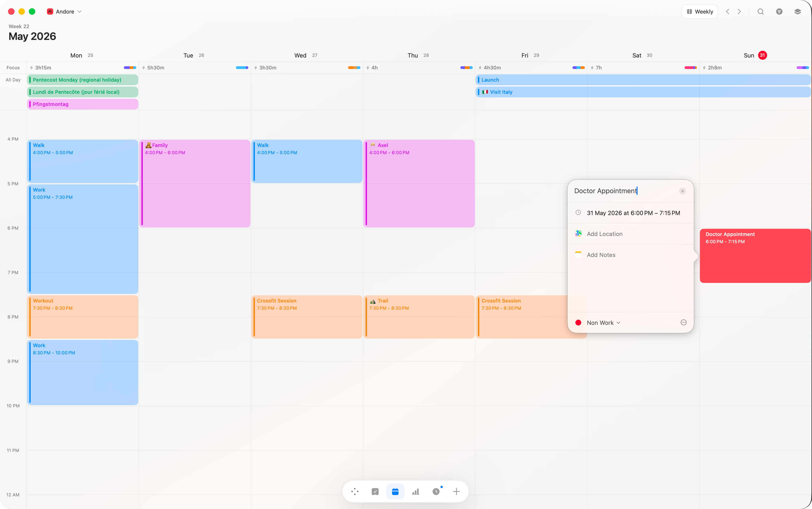The image size is (812, 509).
Task: Open Friday's Crossfit Session event
Action: coord(521,317)
